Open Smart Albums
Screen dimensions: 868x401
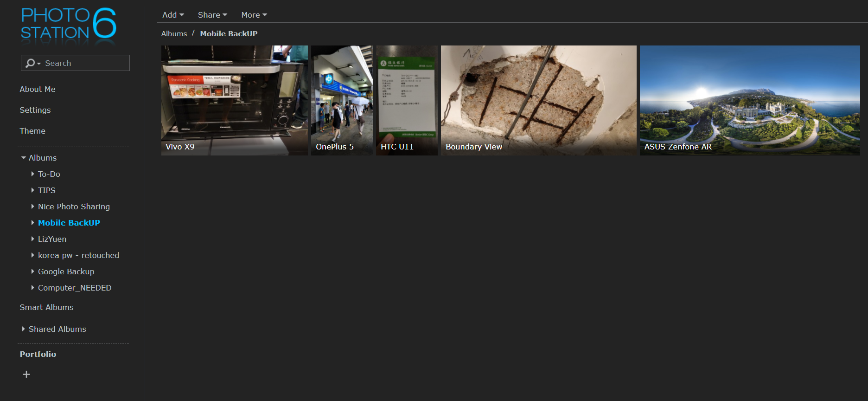[x=46, y=307]
